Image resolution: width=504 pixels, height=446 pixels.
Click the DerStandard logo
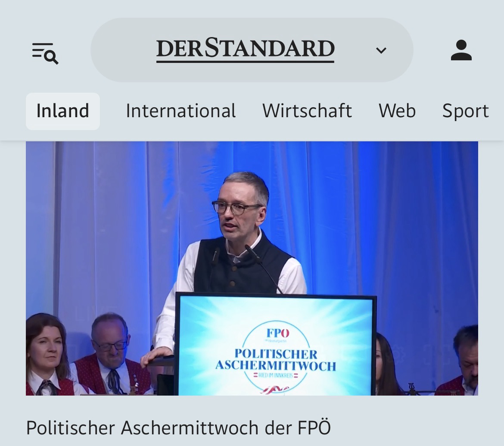coord(245,50)
